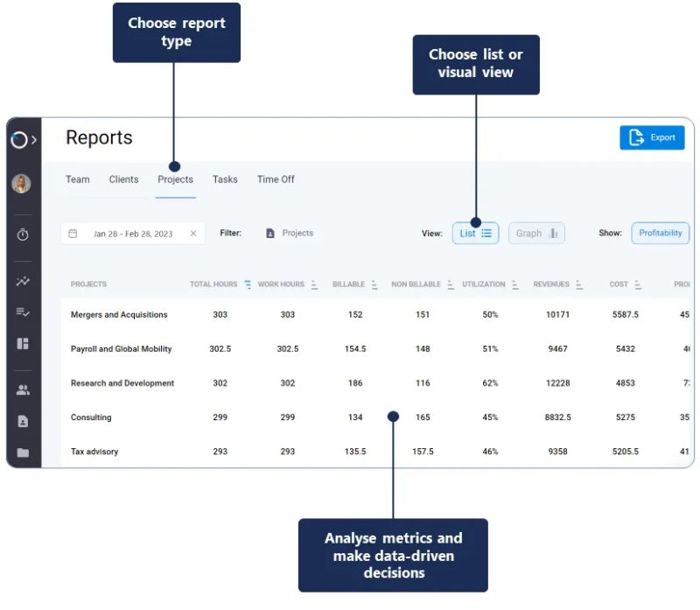Click the calendar icon in the date range field

pos(74,233)
